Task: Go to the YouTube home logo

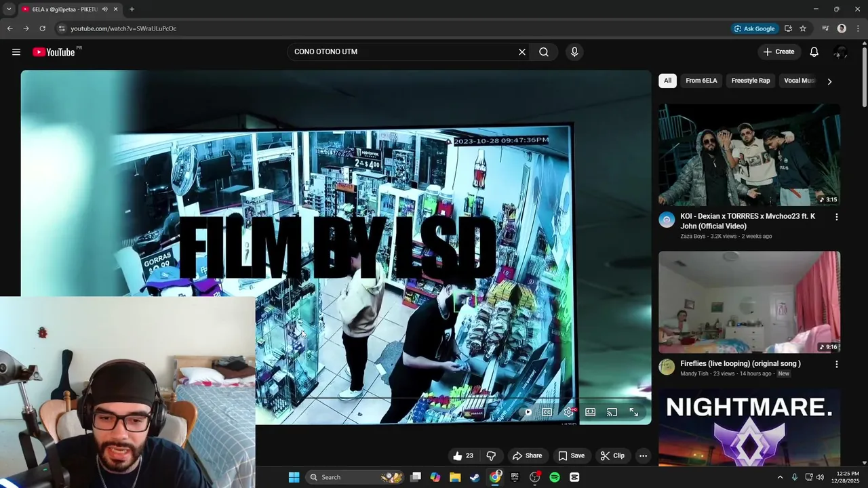Action: 54,52
